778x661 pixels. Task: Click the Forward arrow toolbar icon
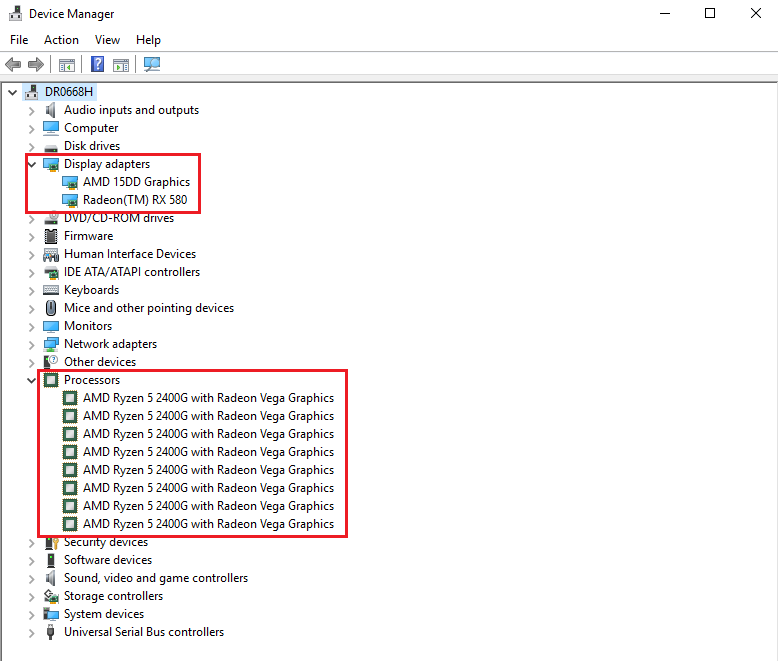36,65
